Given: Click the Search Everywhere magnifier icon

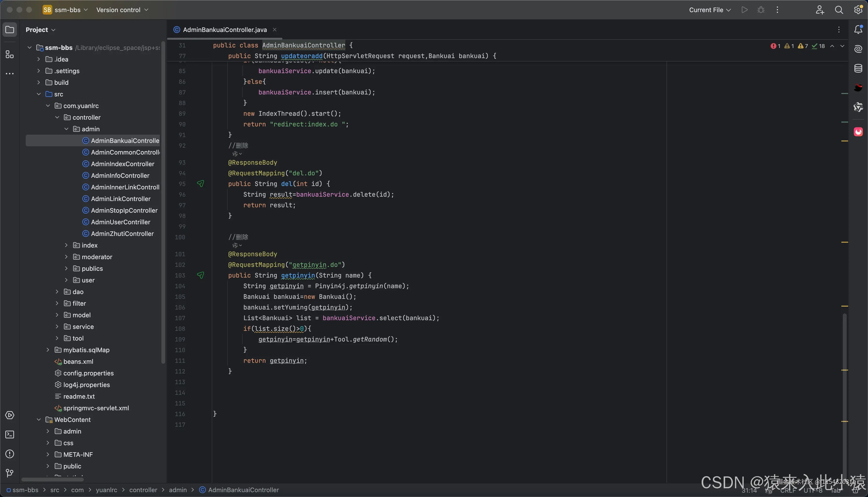Looking at the screenshot, I should (839, 10).
